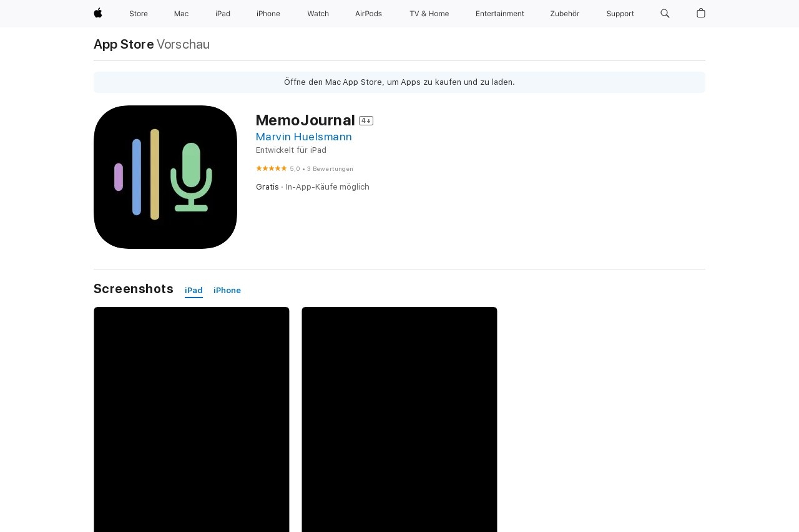This screenshot has height=532, width=799.
Task: Select the iPad screenshots tab
Action: (x=194, y=291)
